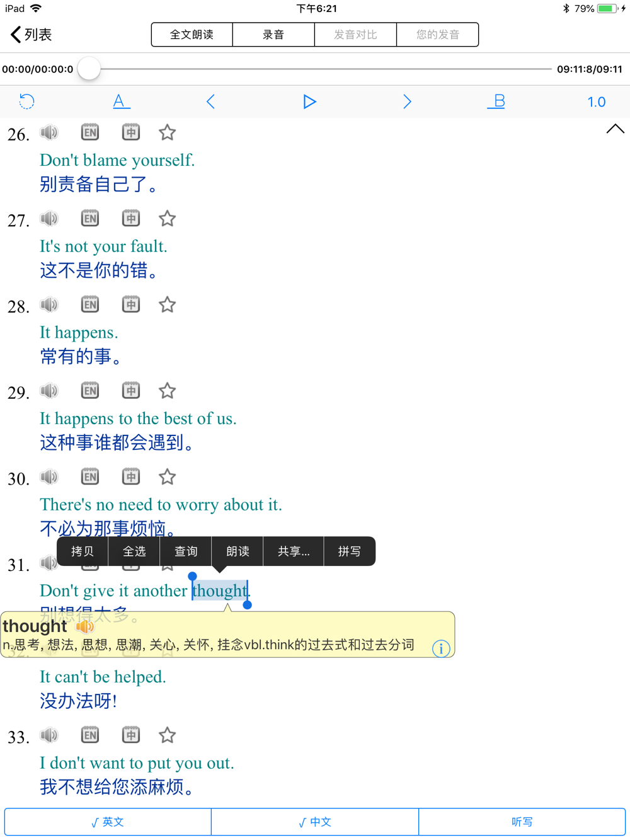Select the 发音对比 tab
The height and width of the screenshot is (840, 630).
pos(355,35)
